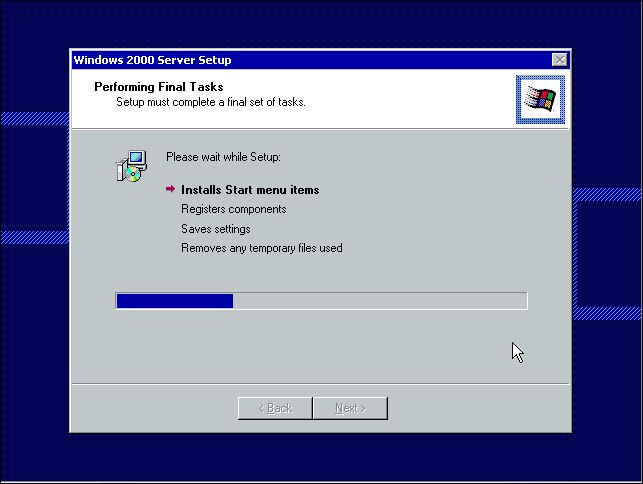The height and width of the screenshot is (484, 643).
Task: Select 'Removes any temporary files used' line
Action: pos(262,248)
